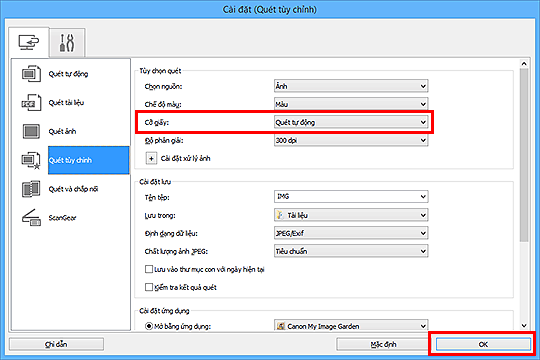Click the Tên tệp IMG field

click(x=351, y=196)
